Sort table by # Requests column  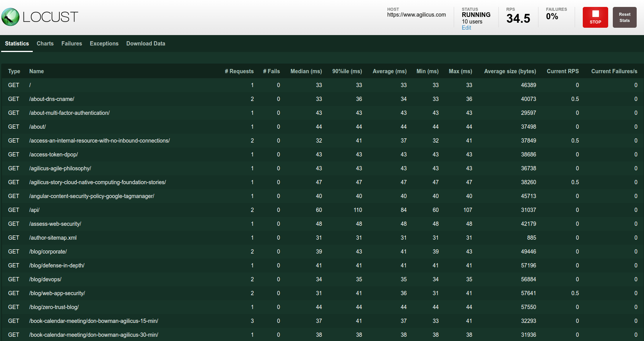[239, 71]
